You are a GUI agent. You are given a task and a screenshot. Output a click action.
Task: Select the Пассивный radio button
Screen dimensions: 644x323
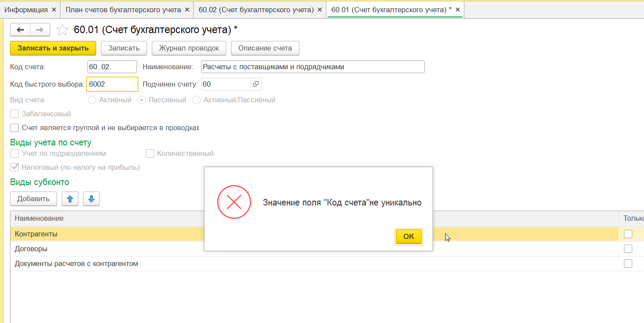(x=141, y=100)
